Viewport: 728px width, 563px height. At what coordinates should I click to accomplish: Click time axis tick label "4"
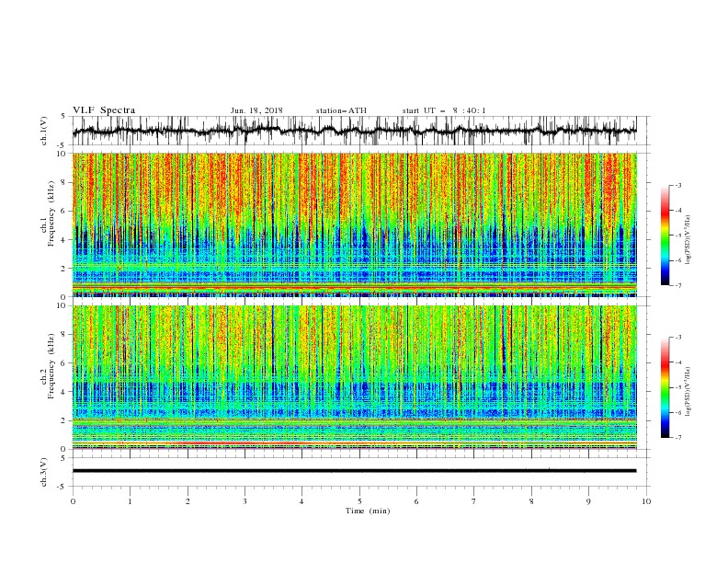point(301,501)
